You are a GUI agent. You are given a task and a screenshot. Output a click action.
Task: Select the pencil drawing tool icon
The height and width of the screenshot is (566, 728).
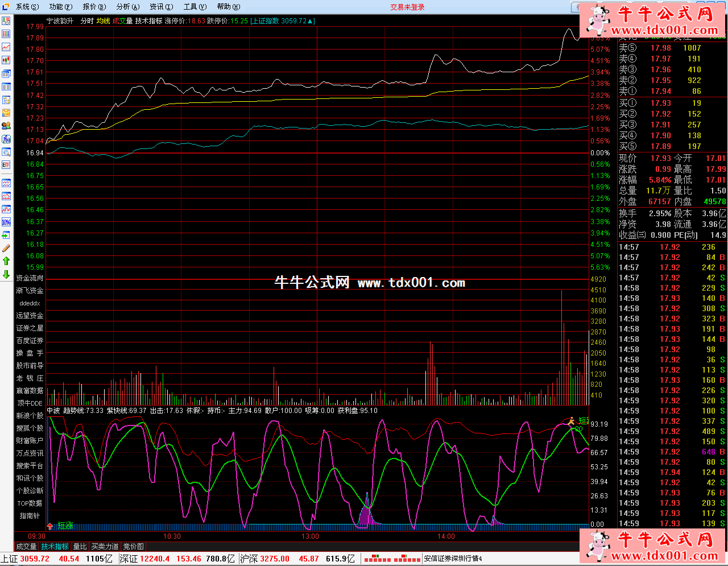click(6, 248)
